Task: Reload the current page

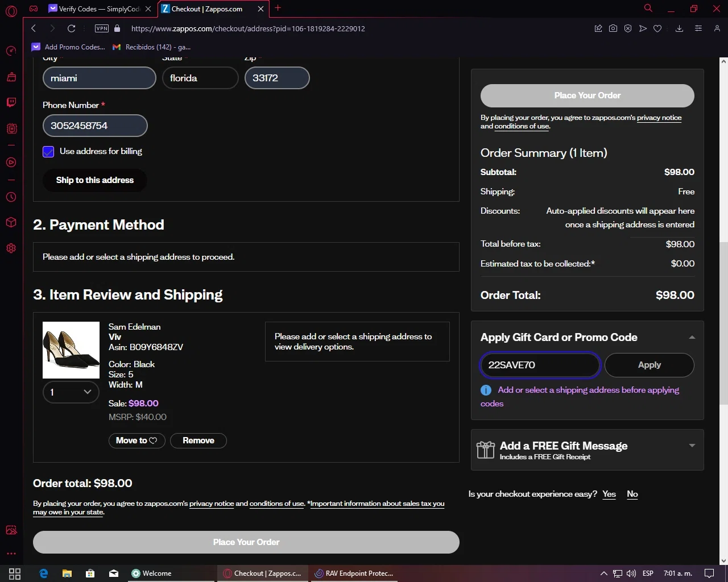Action: 71,28
